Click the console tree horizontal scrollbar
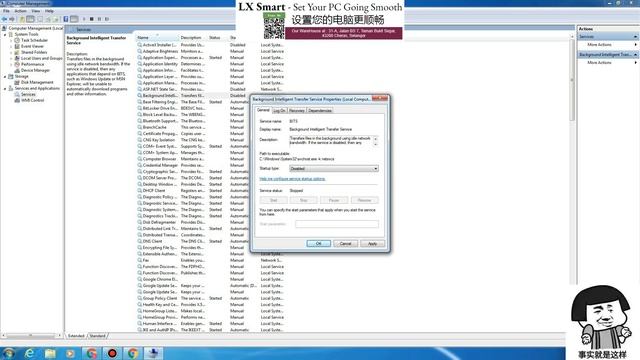 (31, 336)
